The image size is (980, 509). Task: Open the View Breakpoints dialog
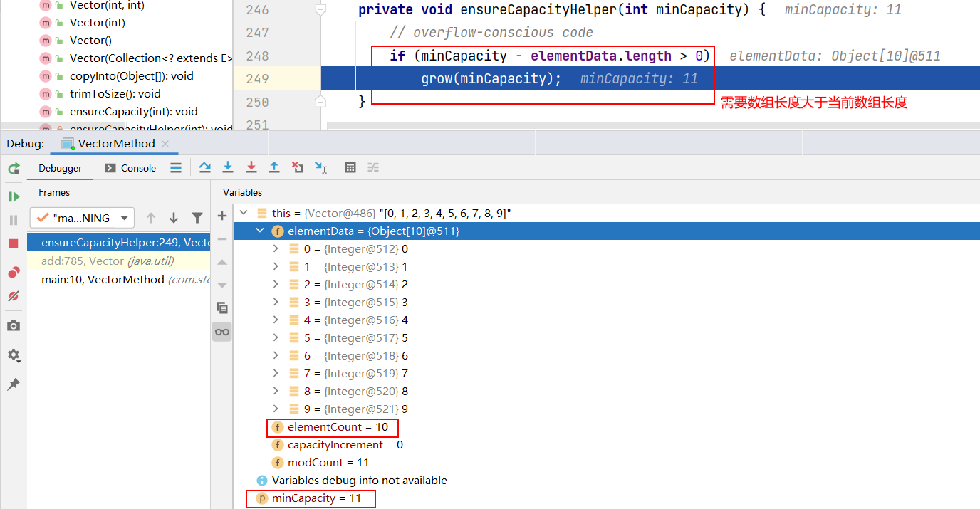click(x=14, y=273)
